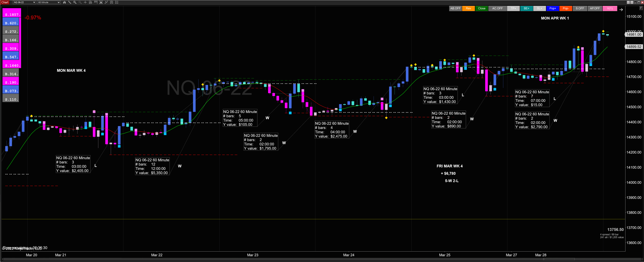Open the chart style bars icon
This screenshot has width=644, height=262.
tap(65, 2)
